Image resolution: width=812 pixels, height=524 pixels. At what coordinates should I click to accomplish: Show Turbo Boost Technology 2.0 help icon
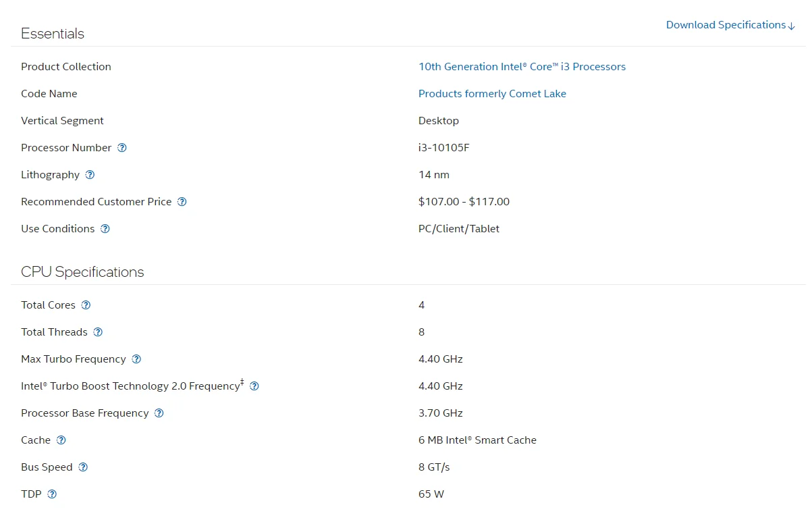point(254,386)
